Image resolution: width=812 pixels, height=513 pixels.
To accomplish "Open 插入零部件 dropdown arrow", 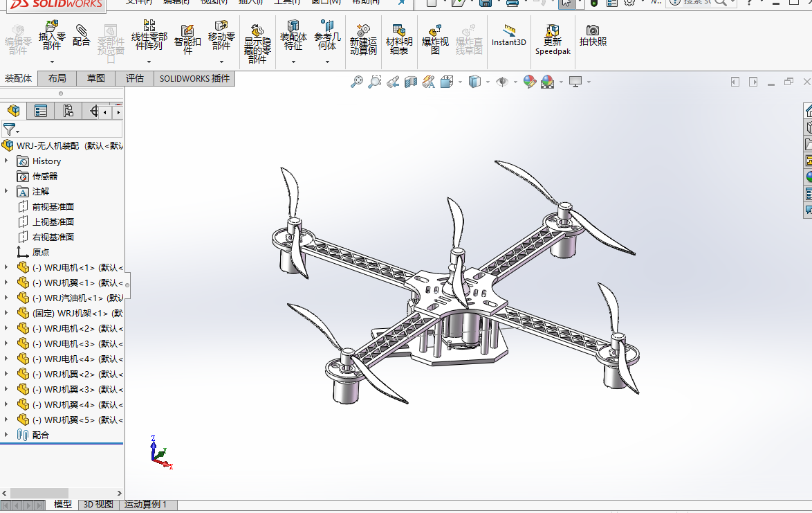I will [52, 62].
